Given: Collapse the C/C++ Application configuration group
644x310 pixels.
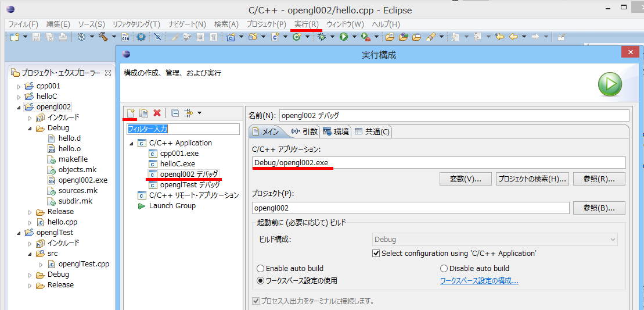Looking at the screenshot, I should pyautogui.click(x=131, y=144).
